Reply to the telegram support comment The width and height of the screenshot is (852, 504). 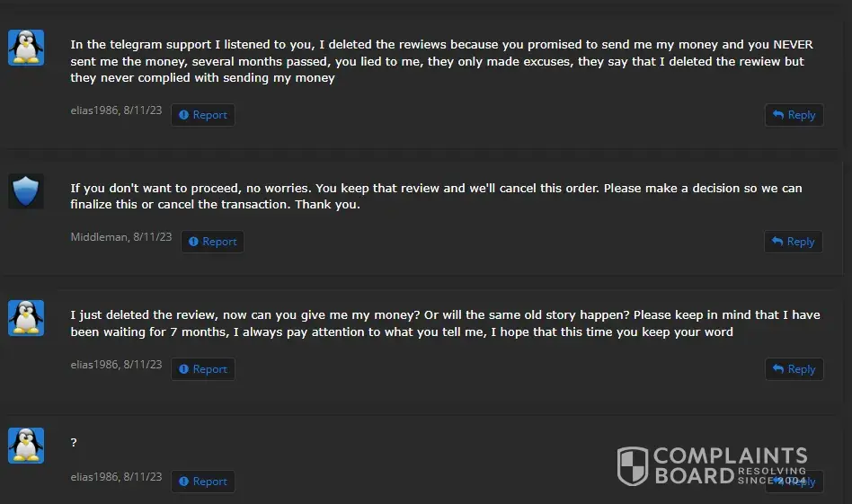pos(794,115)
